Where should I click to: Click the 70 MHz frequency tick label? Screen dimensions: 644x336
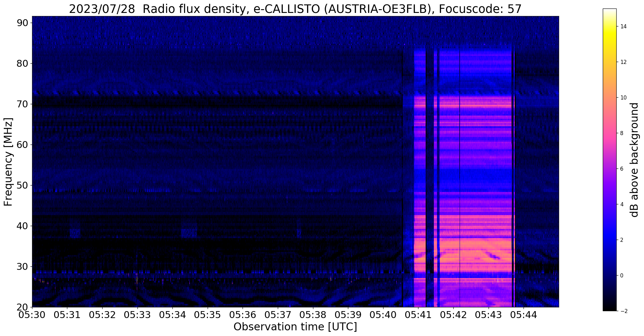23,104
